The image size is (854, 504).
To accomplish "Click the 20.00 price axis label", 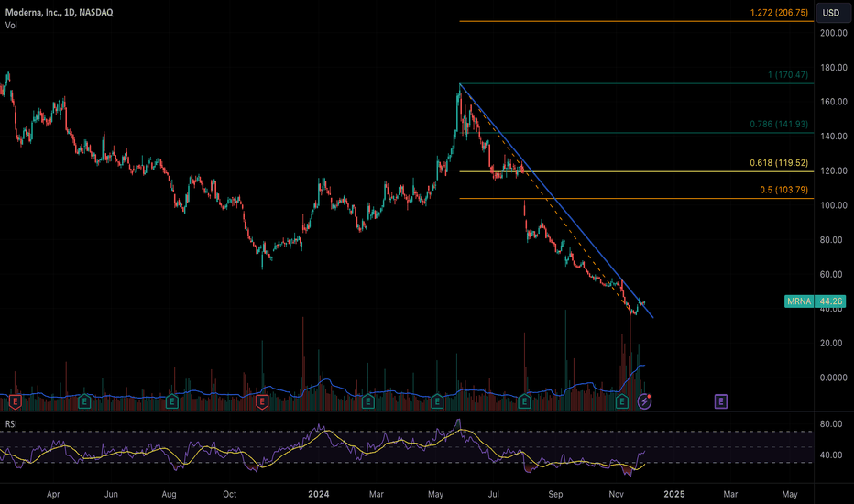I will (x=831, y=344).
